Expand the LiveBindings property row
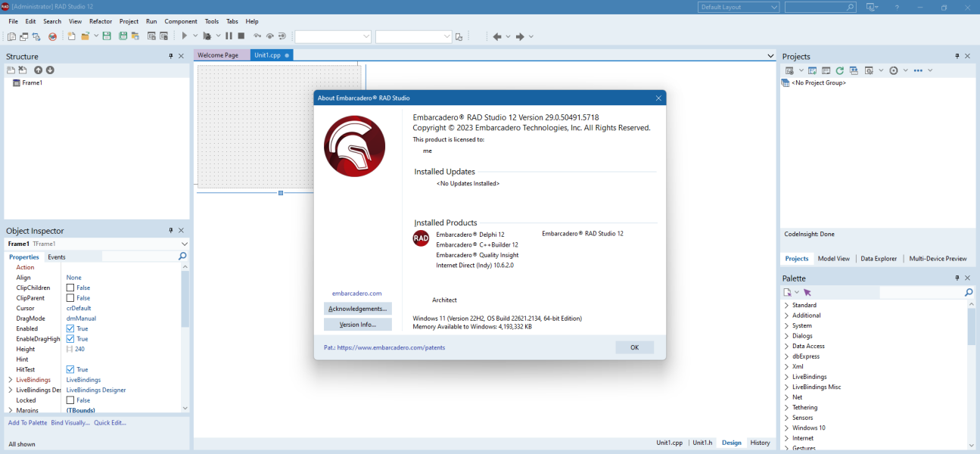Viewport: 980px width, 454px height. [11, 380]
